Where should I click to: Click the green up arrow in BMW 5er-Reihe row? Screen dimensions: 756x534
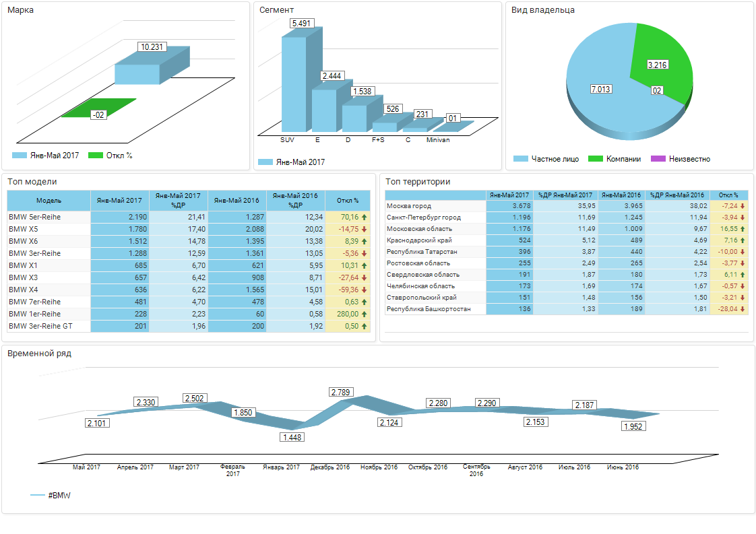point(364,218)
